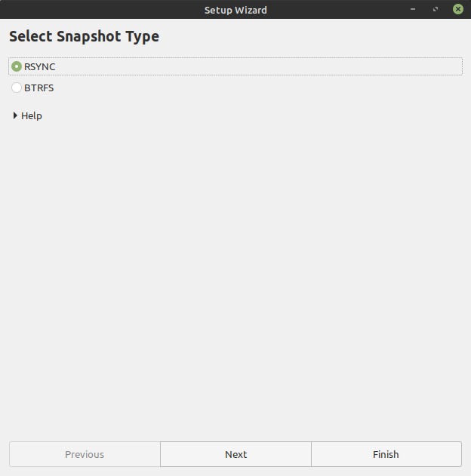The image size is (471, 476).
Task: Minimize the Setup Wizard window
Action: tap(413, 9)
